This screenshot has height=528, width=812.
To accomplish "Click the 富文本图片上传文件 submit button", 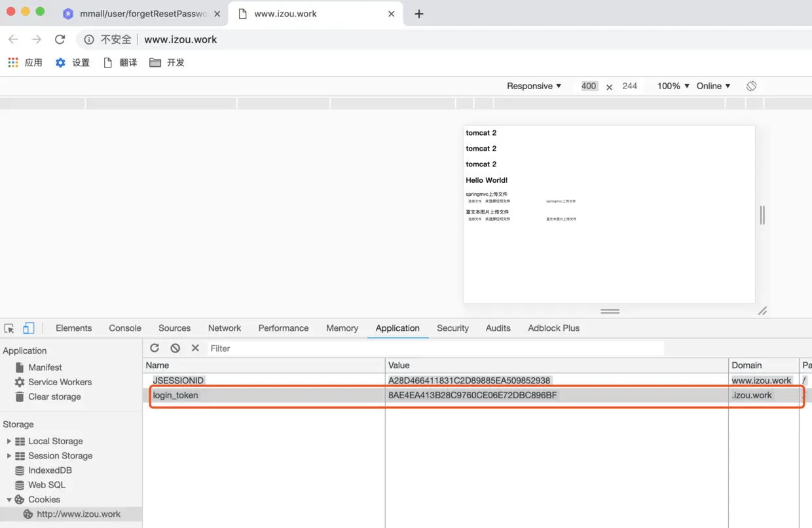I will (x=561, y=219).
